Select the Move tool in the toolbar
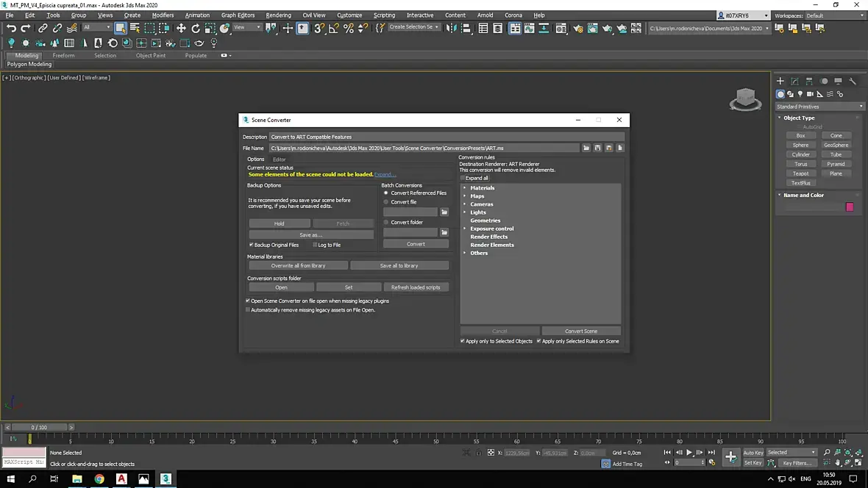The width and height of the screenshot is (868, 488). [181, 28]
